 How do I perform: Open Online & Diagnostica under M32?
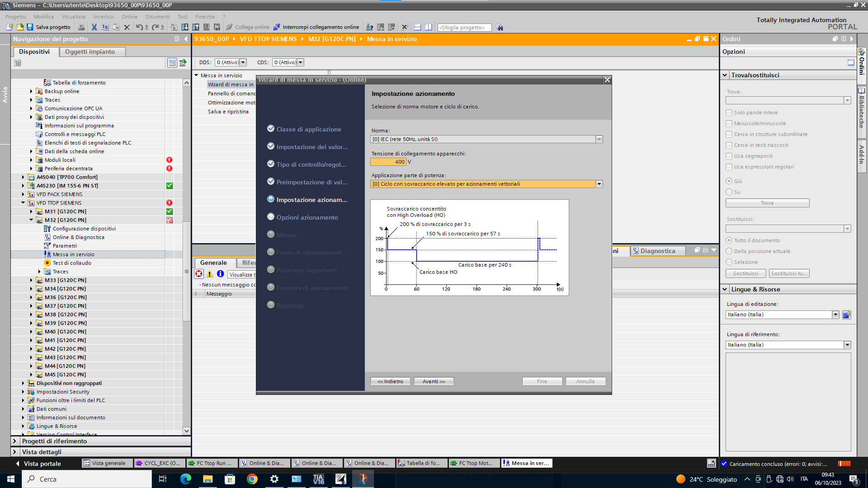coord(78,237)
